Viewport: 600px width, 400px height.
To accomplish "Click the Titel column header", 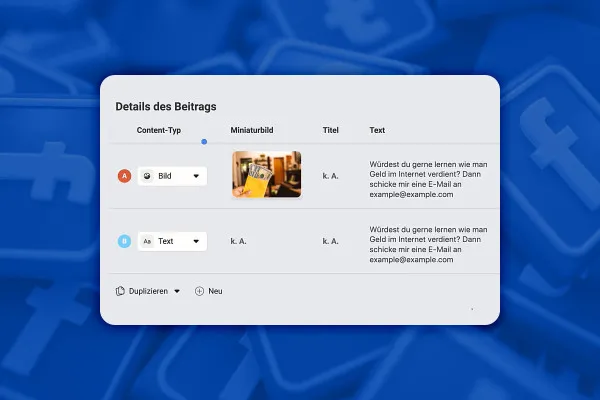I will [x=331, y=130].
